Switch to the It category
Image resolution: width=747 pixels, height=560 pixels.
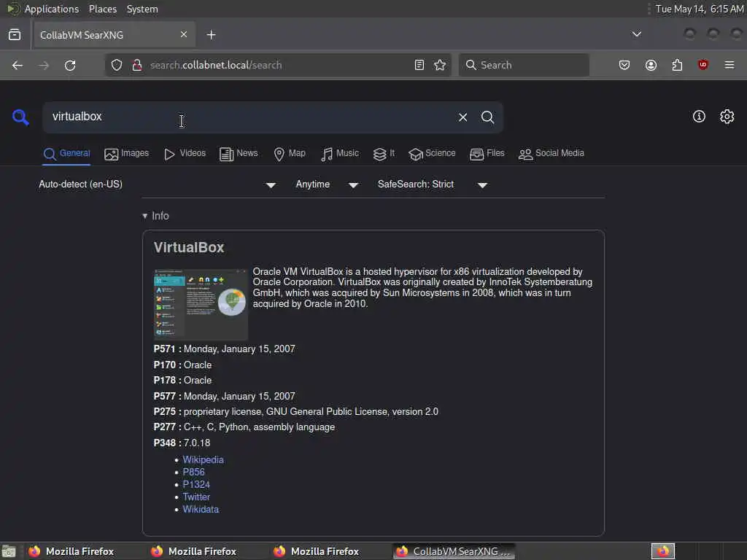point(384,153)
